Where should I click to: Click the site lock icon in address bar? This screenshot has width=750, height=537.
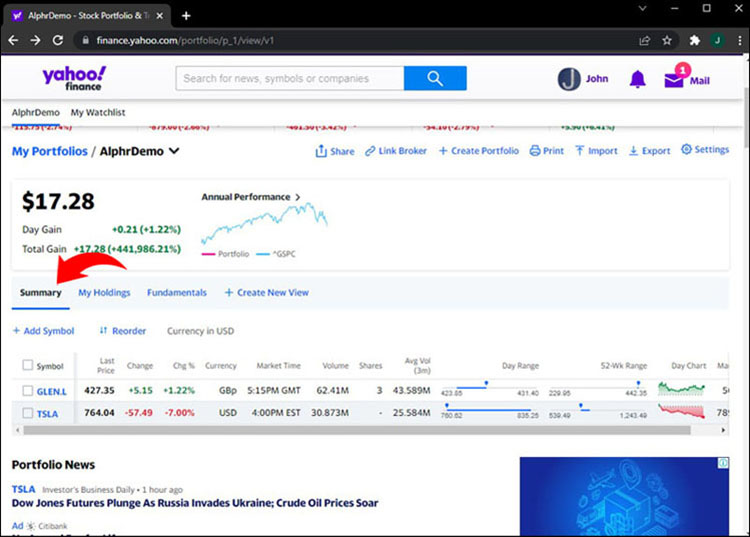[86, 41]
